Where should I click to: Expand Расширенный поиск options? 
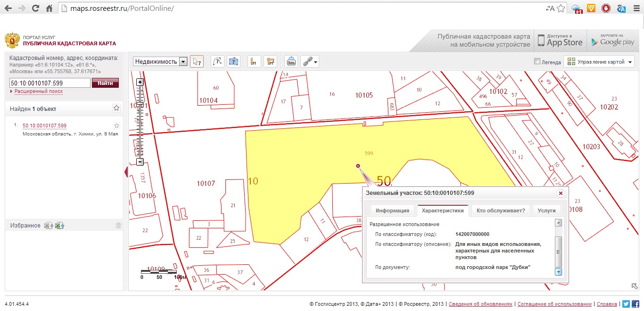38,91
